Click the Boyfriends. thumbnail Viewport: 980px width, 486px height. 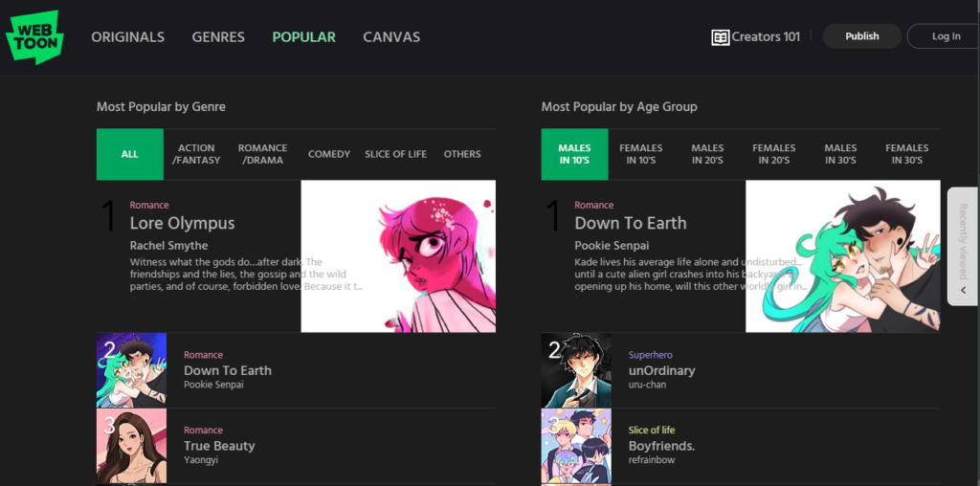[576, 446]
